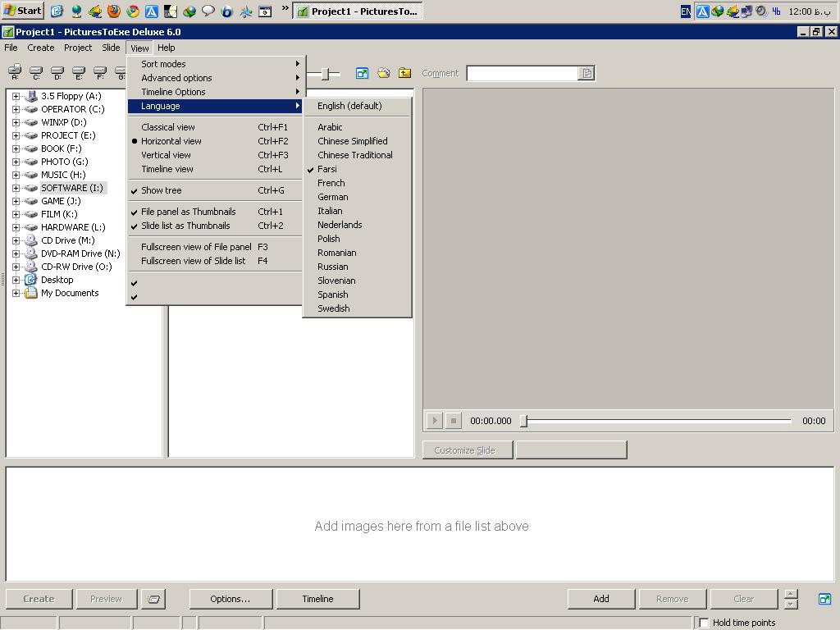
Task: Expand the My Documents tree node
Action: click(x=16, y=293)
